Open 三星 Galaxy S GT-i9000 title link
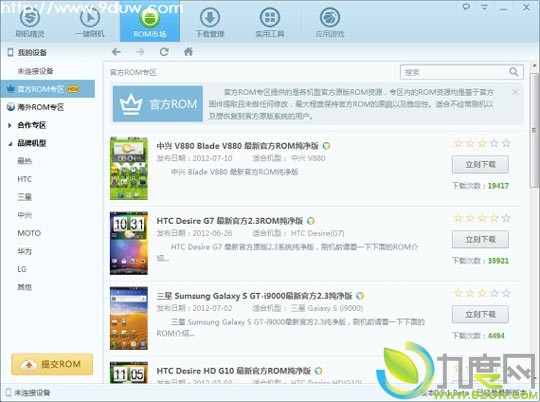 point(254,296)
